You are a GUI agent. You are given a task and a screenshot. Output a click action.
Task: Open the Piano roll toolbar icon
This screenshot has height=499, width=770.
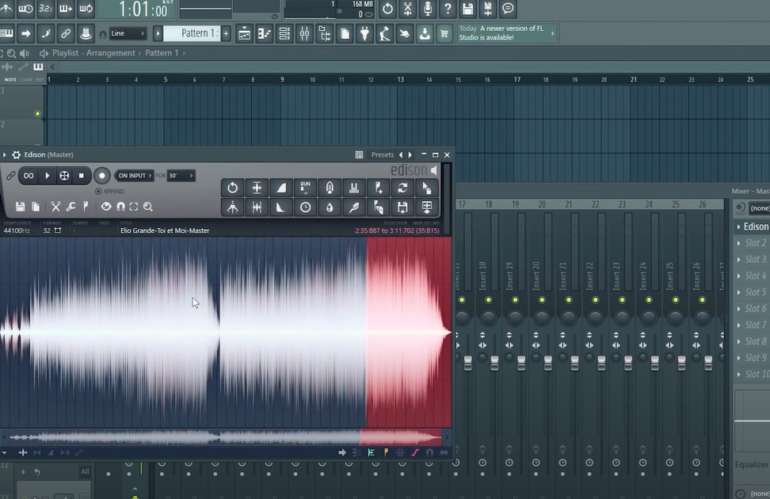click(264, 33)
